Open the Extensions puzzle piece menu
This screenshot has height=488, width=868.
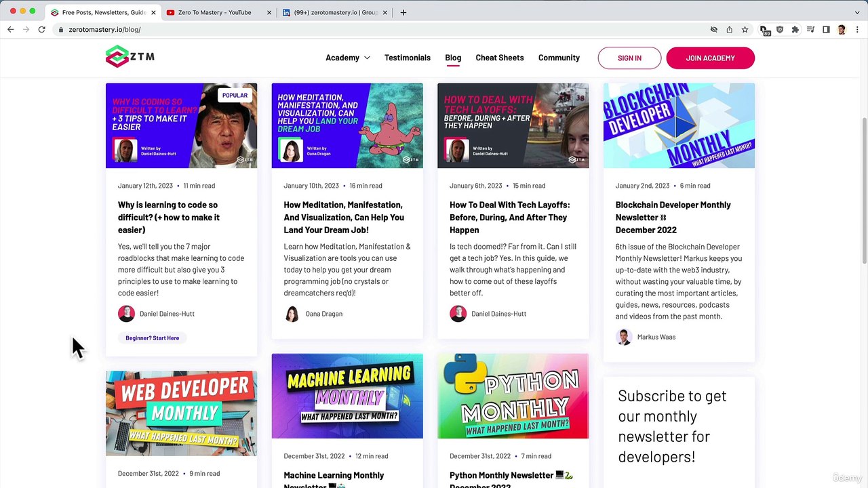(795, 30)
